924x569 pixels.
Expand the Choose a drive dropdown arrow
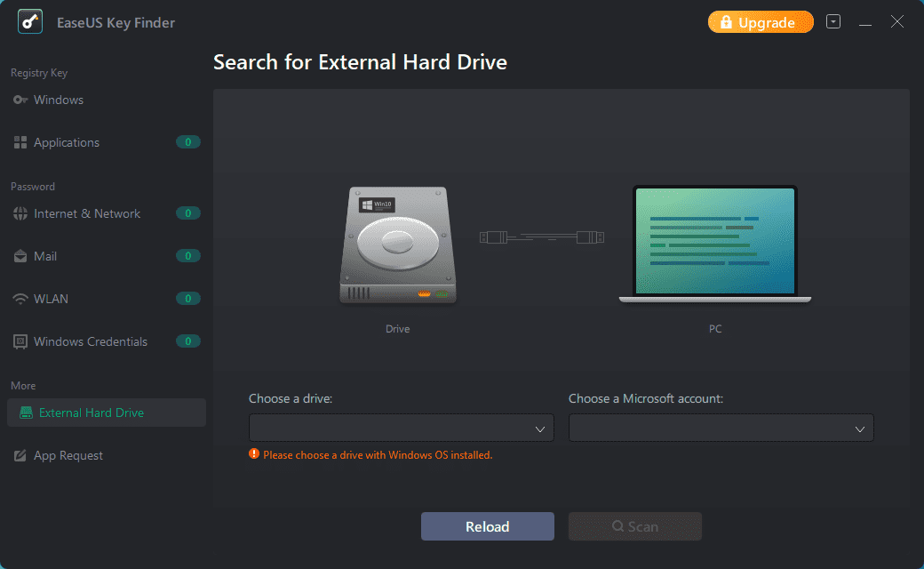click(540, 429)
